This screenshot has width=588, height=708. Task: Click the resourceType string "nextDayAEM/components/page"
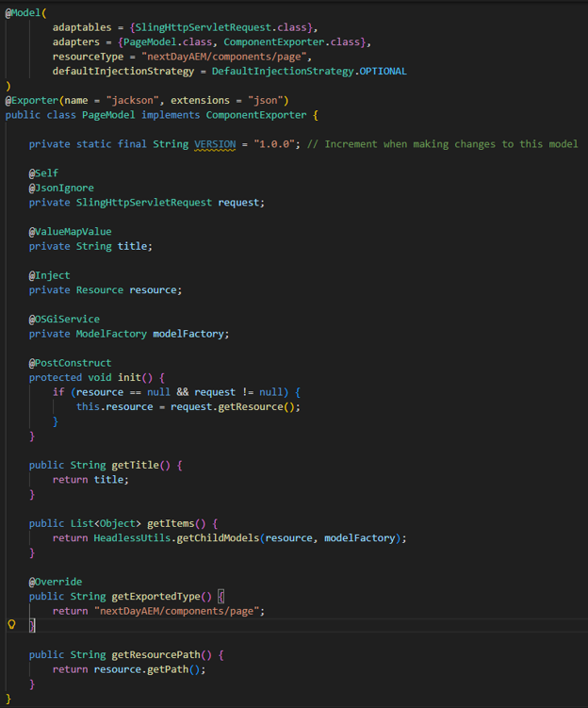[x=224, y=57]
